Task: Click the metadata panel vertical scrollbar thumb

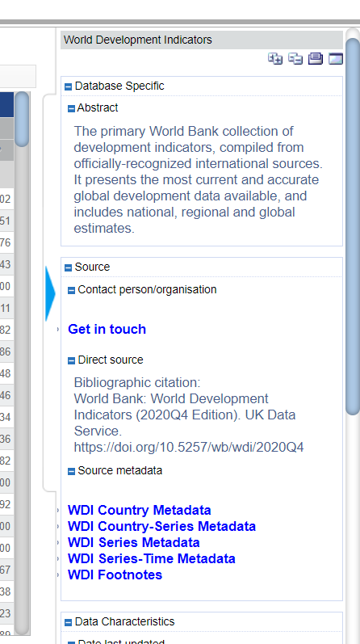Action: click(353, 226)
